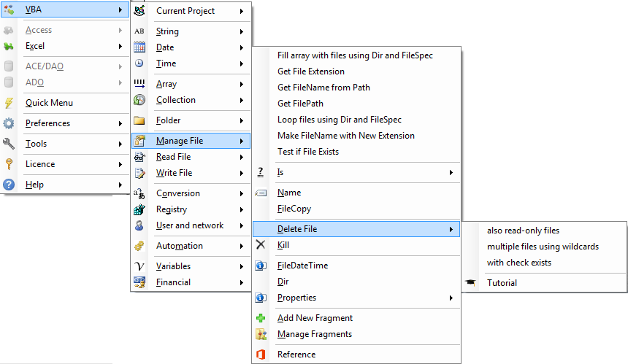
Task: Expand the Tools submenu arrow
Action: 120,144
